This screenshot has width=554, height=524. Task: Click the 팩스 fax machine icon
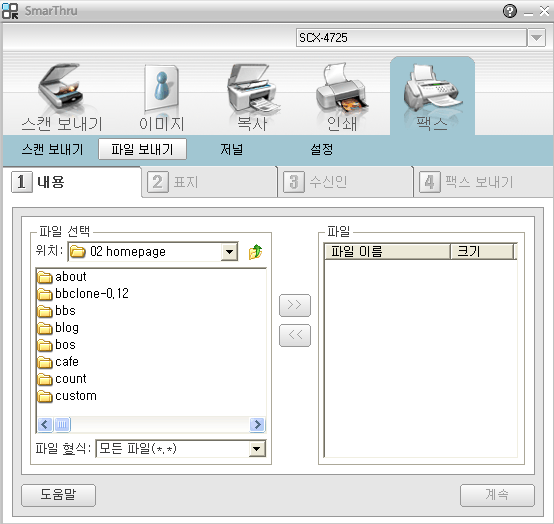tap(432, 88)
